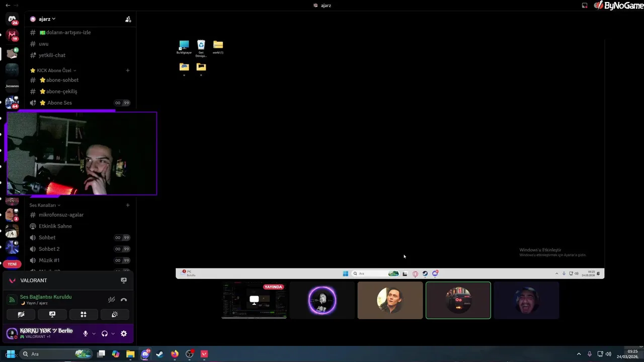Collapse the Ses Kanalları category

click(x=45, y=205)
